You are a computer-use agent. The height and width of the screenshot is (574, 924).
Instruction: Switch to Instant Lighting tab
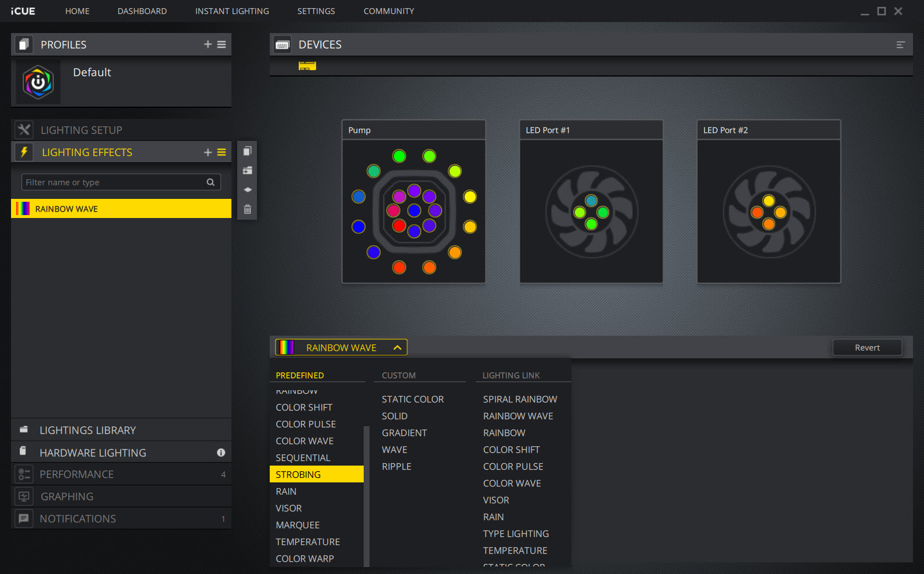[x=232, y=11]
